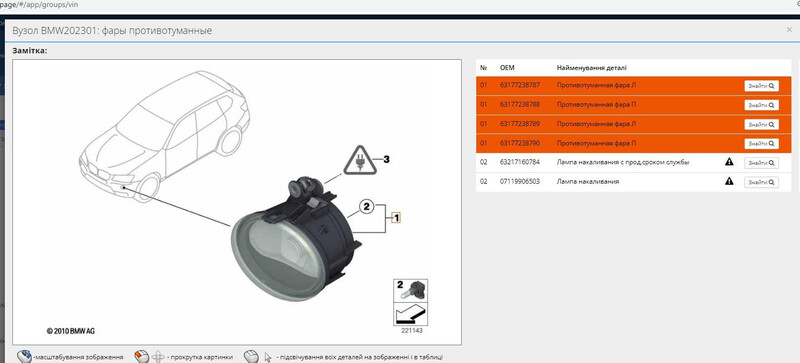This screenshot has height=363, width=800.
Task: Find part 63177238788 using its Знайти button
Action: [761, 105]
